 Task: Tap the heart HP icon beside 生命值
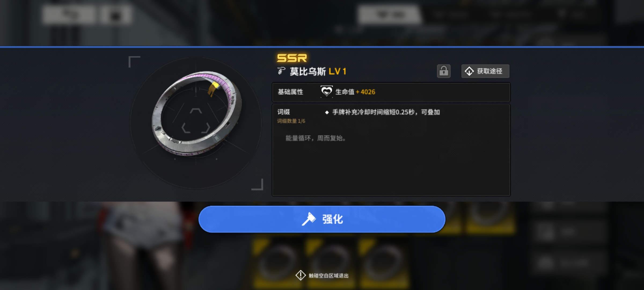[327, 92]
